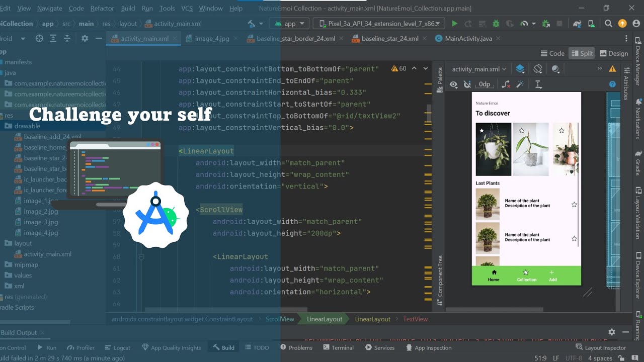Click ScrollView in the breadcrumb bar
This screenshot has height=362, width=644.
(280, 319)
